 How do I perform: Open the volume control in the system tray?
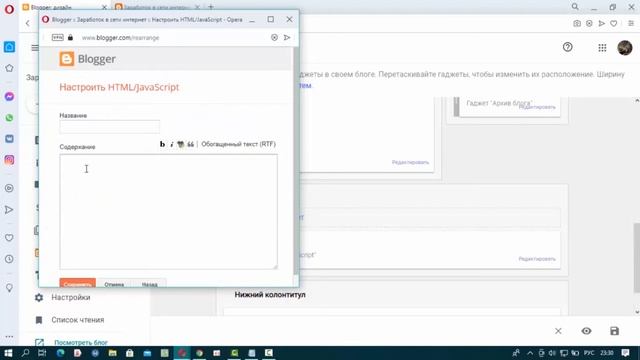[552, 353]
